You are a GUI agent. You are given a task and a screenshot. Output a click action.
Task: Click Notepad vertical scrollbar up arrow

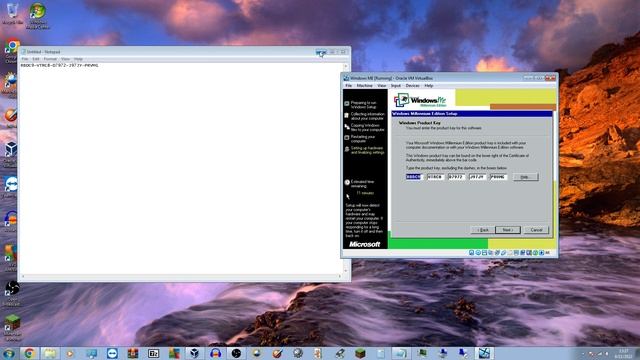pos(346,66)
